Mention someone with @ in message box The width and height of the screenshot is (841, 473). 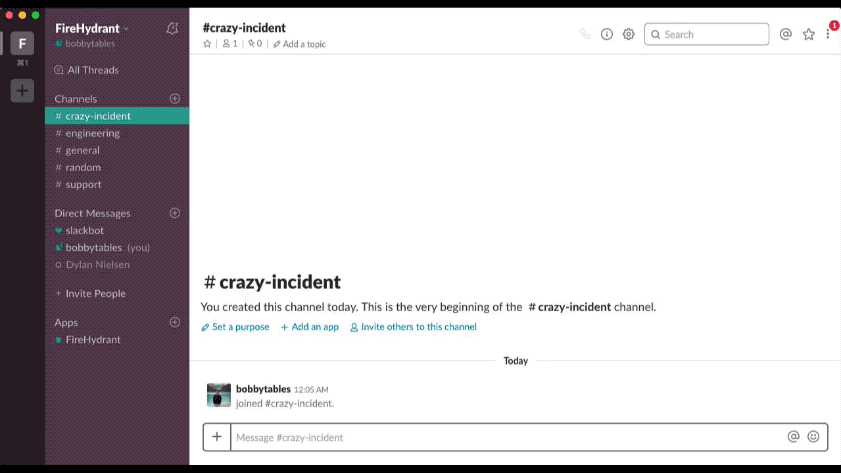coord(793,437)
